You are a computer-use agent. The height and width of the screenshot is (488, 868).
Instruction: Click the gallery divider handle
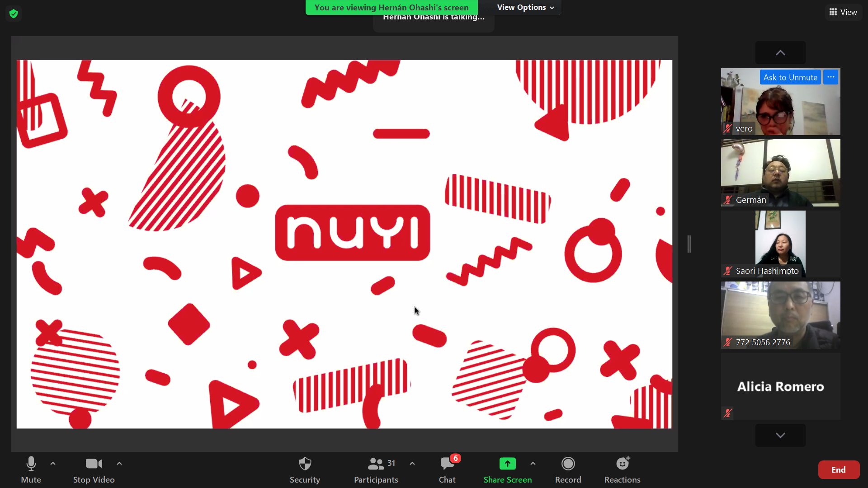pyautogui.click(x=689, y=244)
